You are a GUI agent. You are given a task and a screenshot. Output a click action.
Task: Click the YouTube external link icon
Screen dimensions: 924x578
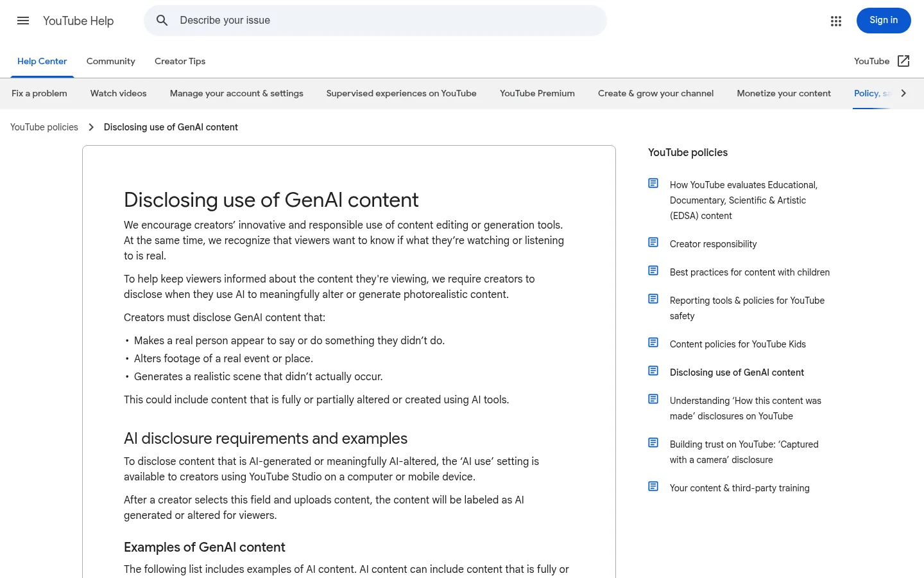903,61
